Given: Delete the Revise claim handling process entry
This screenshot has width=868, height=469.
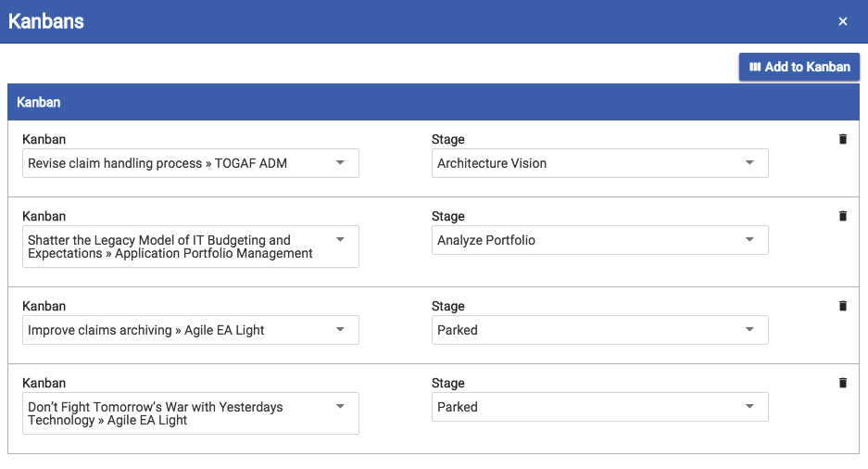Looking at the screenshot, I should click(x=843, y=139).
